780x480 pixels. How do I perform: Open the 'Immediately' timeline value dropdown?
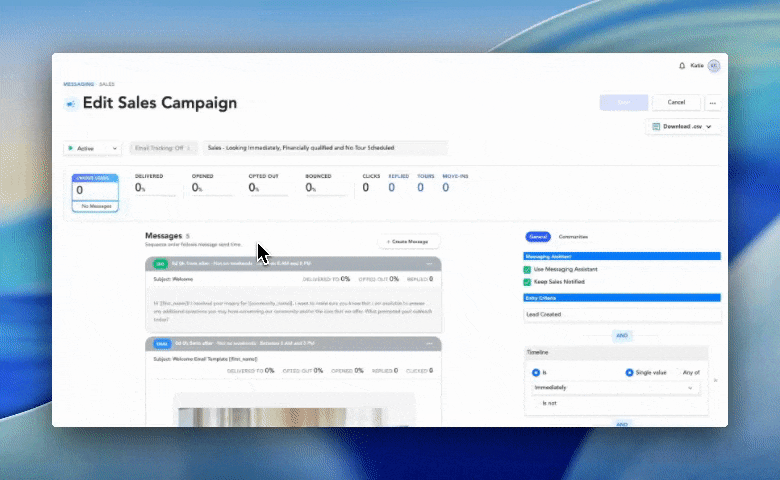click(x=615, y=388)
